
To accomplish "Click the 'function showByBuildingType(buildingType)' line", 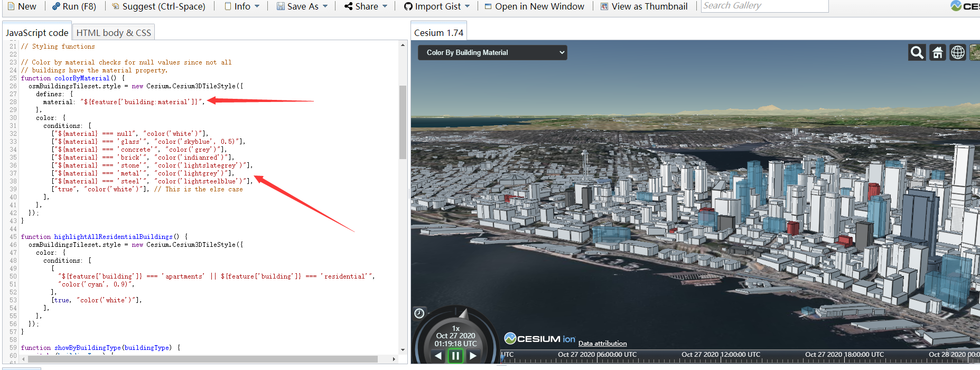I will pyautogui.click(x=100, y=348).
